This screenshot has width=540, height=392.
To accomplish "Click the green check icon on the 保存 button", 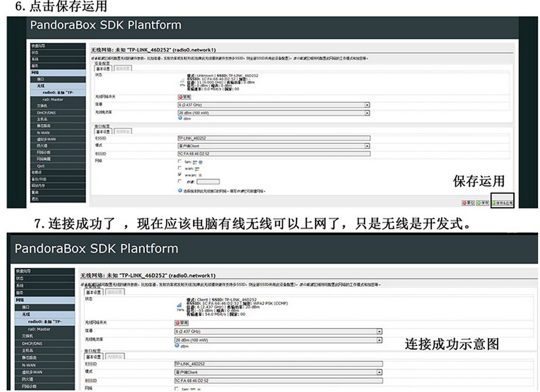I will (x=479, y=203).
